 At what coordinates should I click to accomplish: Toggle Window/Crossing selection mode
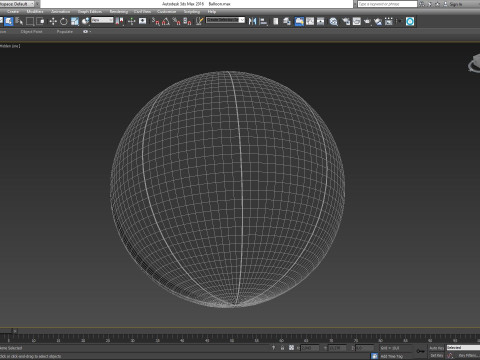click(41, 21)
